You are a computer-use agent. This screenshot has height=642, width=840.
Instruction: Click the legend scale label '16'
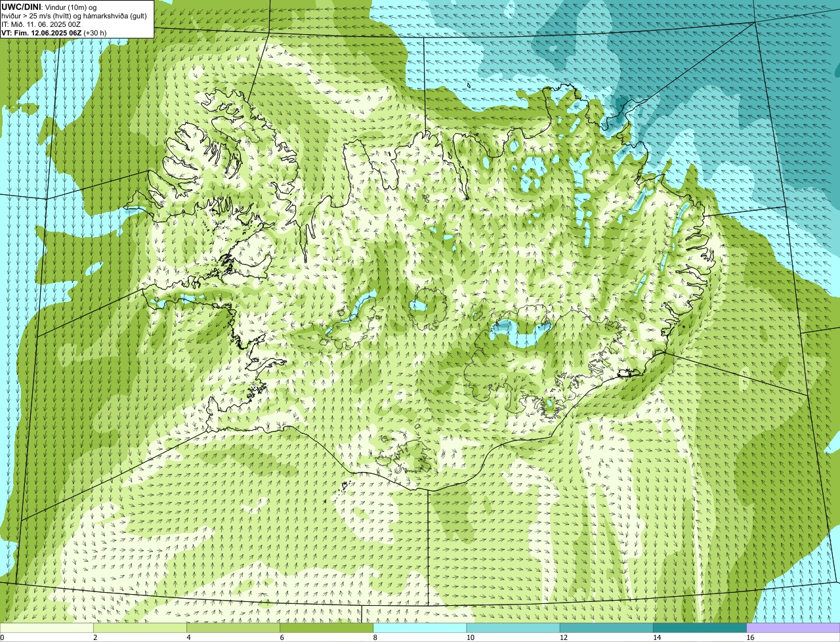tap(750, 637)
